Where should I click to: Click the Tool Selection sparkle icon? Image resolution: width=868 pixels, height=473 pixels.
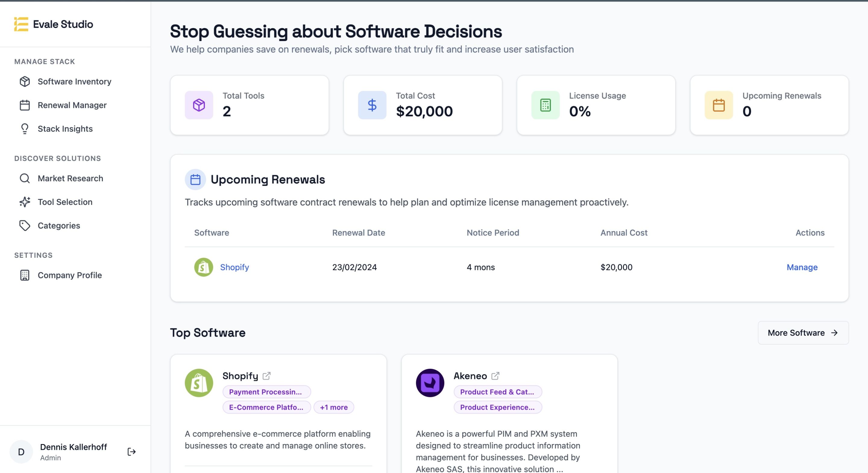pos(25,202)
